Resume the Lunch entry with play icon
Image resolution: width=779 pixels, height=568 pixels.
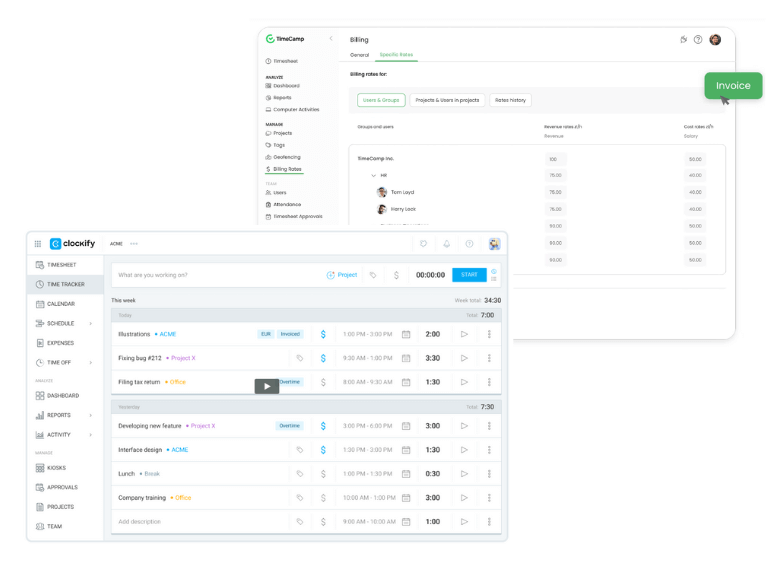(x=464, y=474)
